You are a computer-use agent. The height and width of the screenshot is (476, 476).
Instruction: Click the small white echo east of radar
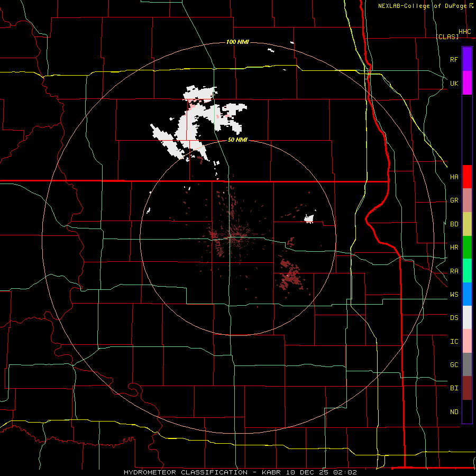(309, 218)
